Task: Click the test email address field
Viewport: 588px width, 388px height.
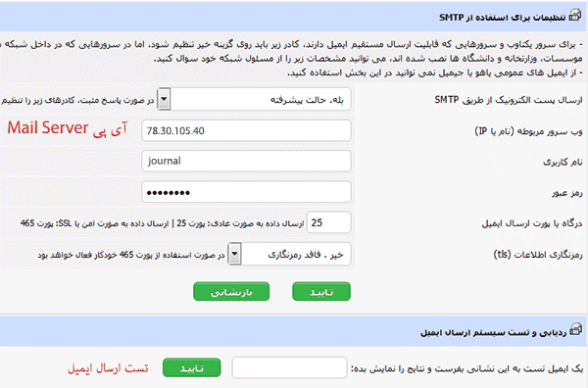Action: 289,367
